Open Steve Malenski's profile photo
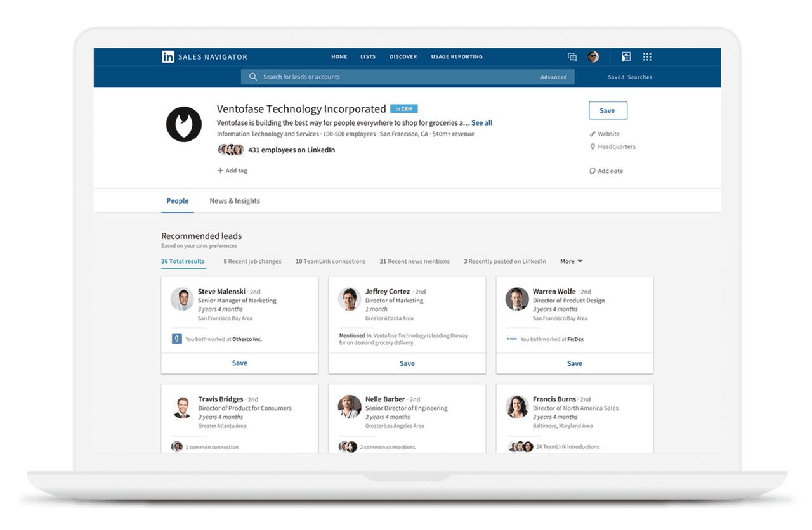Image resolution: width=812 pixels, height=530 pixels. point(182,299)
